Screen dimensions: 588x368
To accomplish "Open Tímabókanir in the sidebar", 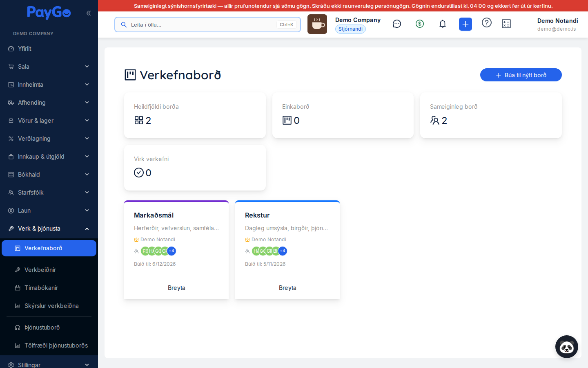I will coord(49,288).
